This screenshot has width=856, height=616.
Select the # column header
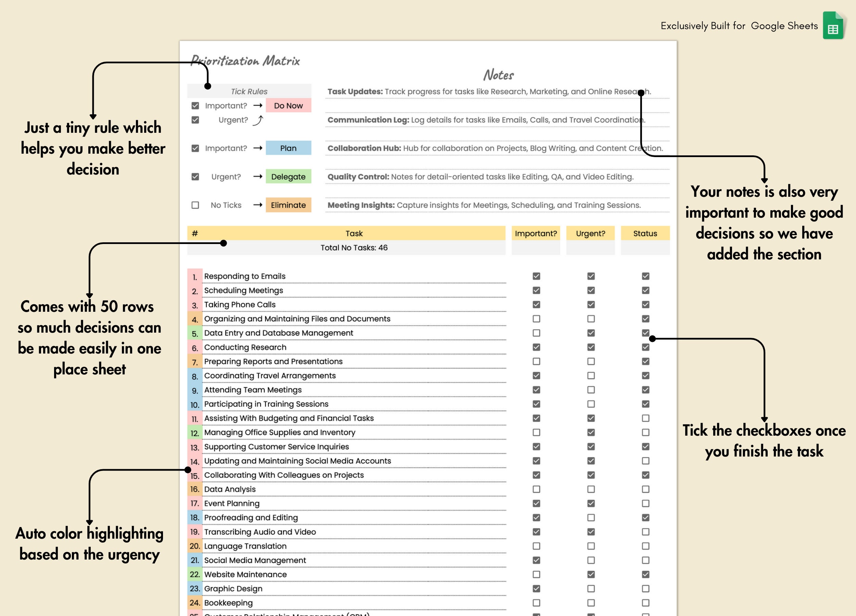195,233
